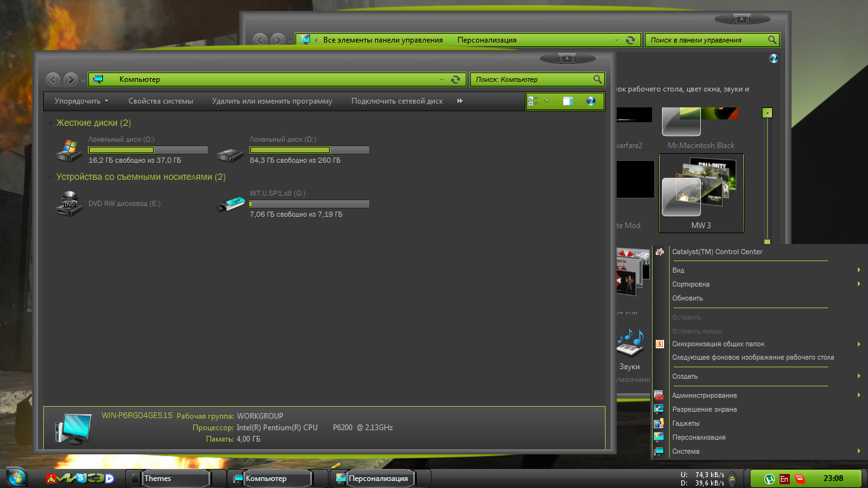Click the Windows Start orb
This screenshot has height=488, width=868.
point(16,478)
